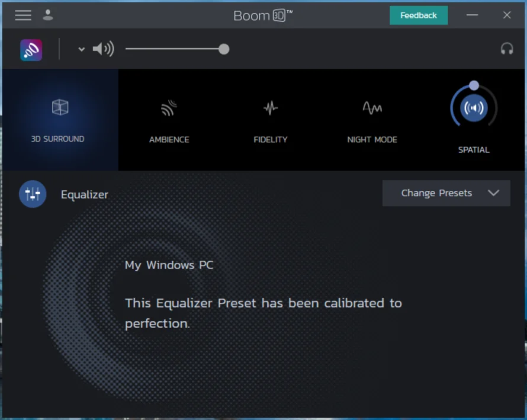The height and width of the screenshot is (420, 527).
Task: Click the Spatial intensity dial knob
Action: pyautogui.click(x=474, y=85)
